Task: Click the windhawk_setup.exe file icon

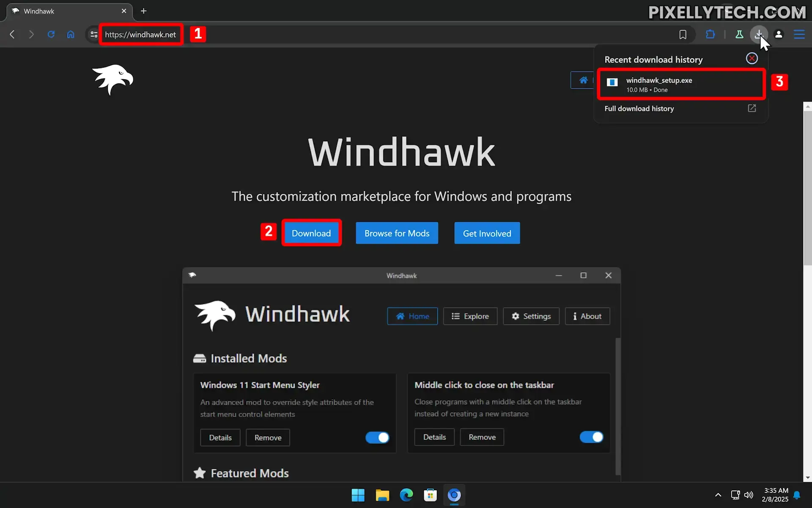Action: tap(612, 82)
